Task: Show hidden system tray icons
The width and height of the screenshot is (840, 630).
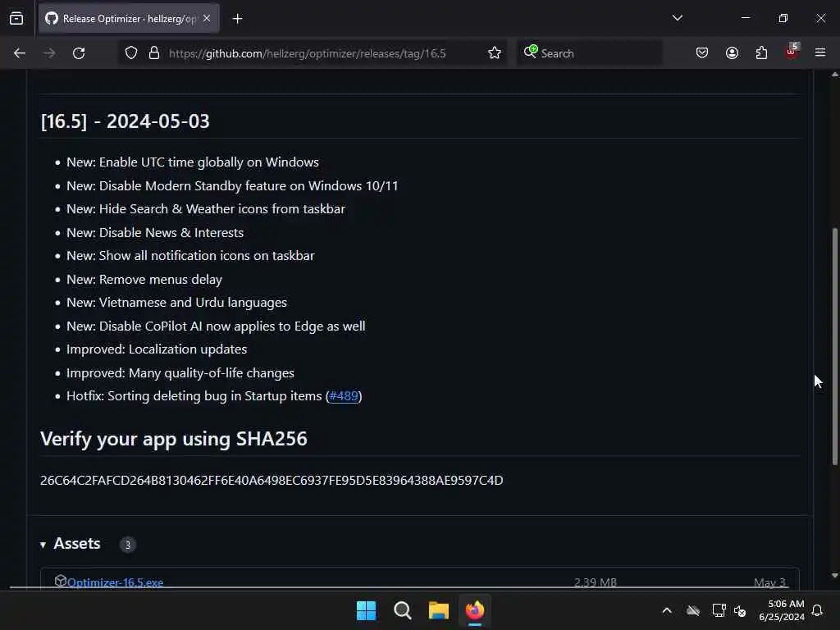Action: pyautogui.click(x=667, y=610)
